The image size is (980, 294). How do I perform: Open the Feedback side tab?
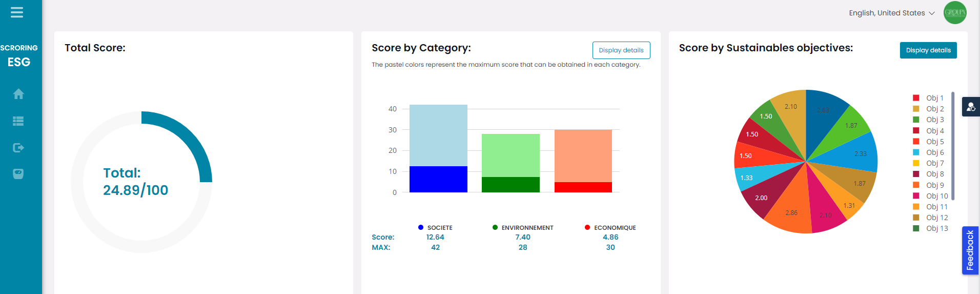[x=970, y=250]
